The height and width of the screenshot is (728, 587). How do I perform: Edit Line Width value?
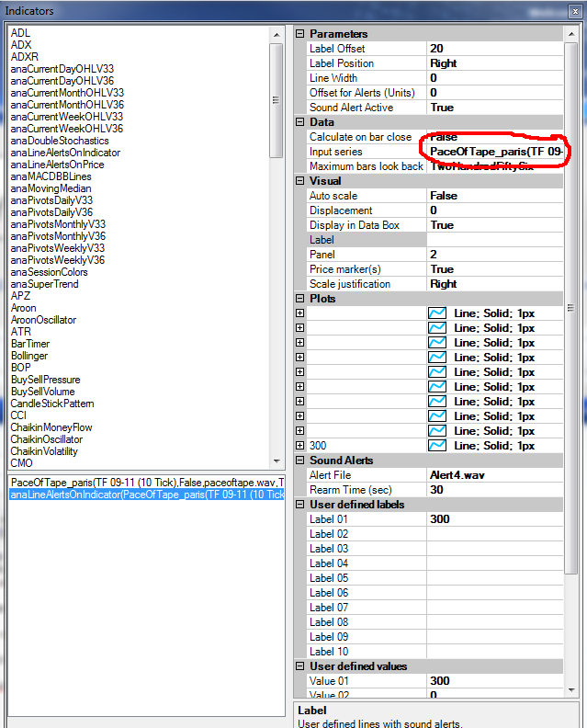point(494,78)
